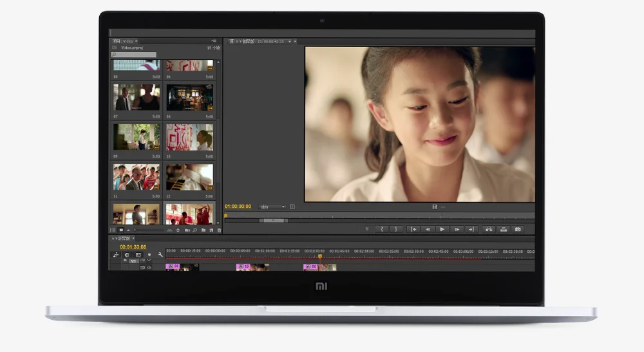Click the Insert edit button

(x=489, y=229)
